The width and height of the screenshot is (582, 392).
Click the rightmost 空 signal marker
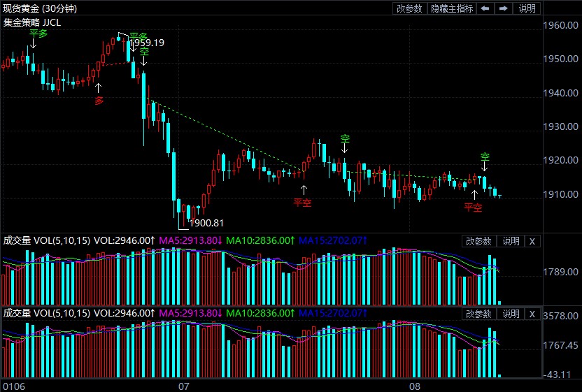[485, 157]
